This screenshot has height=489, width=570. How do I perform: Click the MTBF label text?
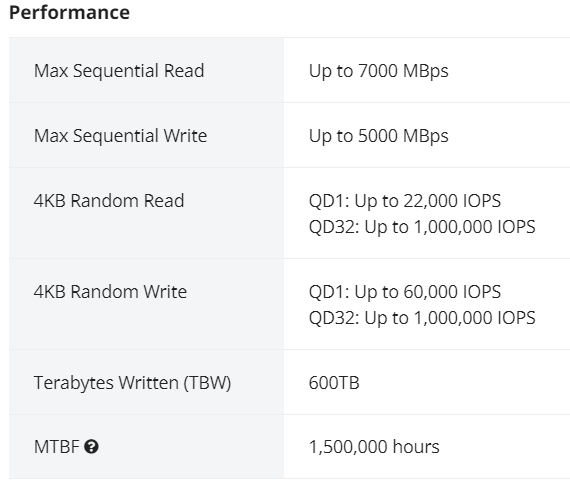56,446
